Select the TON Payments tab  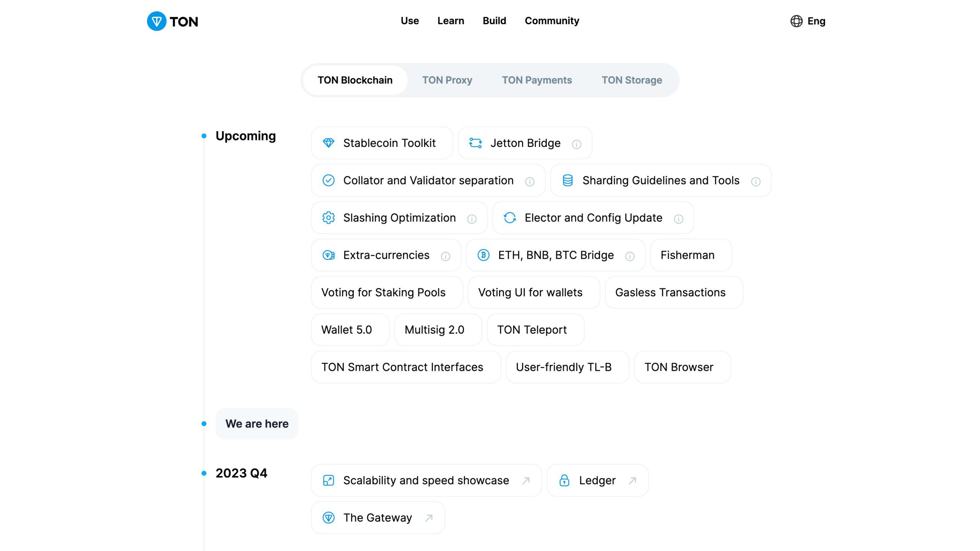[537, 80]
